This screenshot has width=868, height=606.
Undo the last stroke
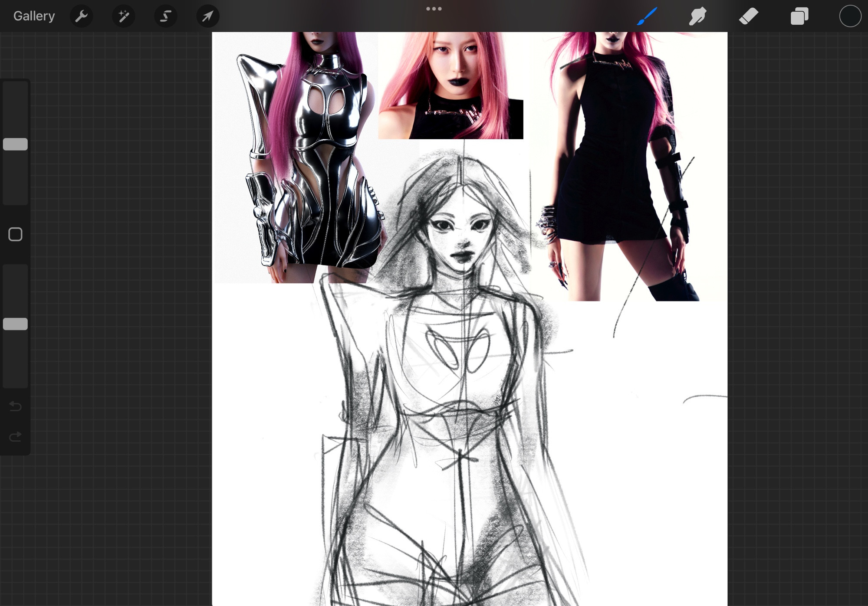[15, 406]
